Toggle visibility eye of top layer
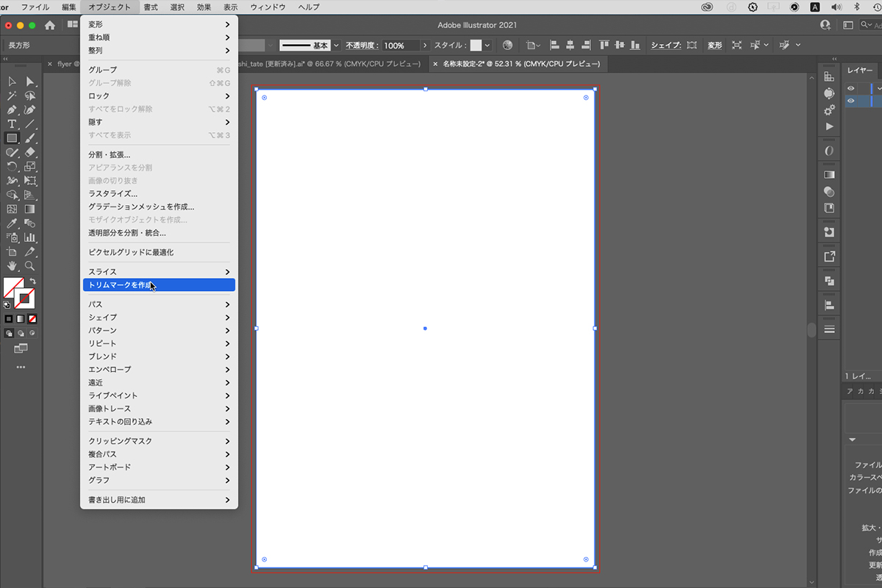Screen dimensions: 882x588 pos(851,88)
